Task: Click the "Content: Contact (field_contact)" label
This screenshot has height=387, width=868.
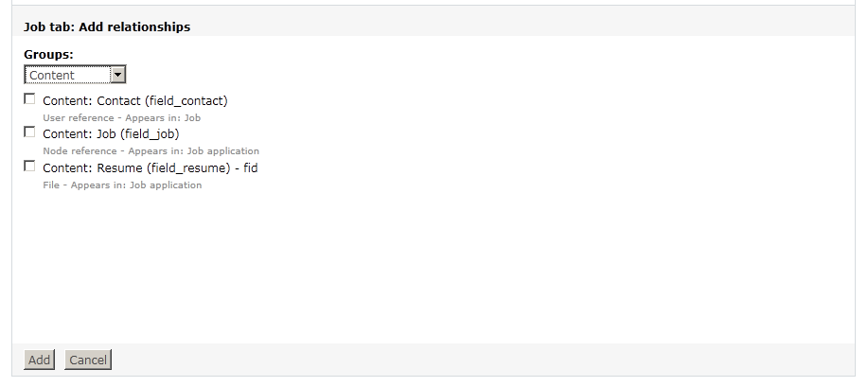Action: coord(135,100)
